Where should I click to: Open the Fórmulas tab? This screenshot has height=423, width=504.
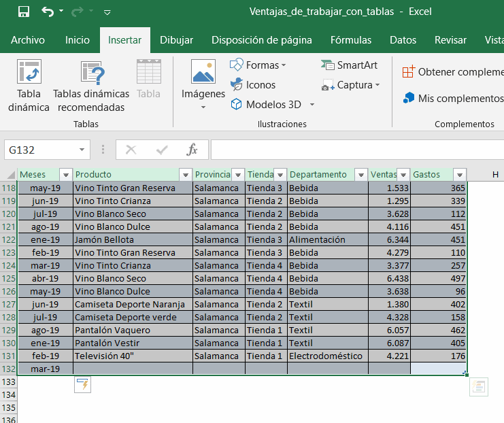[x=351, y=40]
